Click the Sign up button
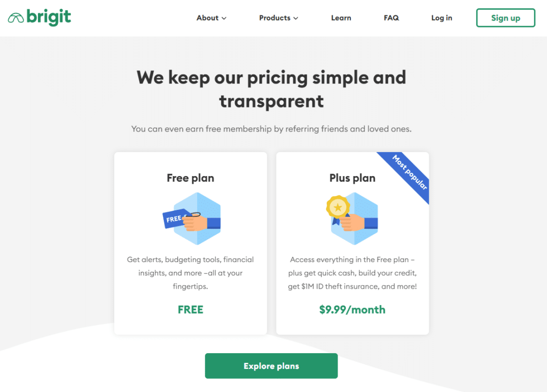The height and width of the screenshot is (392, 547). coord(506,18)
